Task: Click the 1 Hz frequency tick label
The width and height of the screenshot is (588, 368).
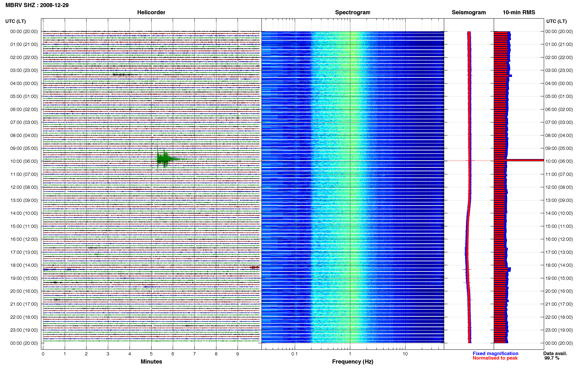Action: [350, 354]
